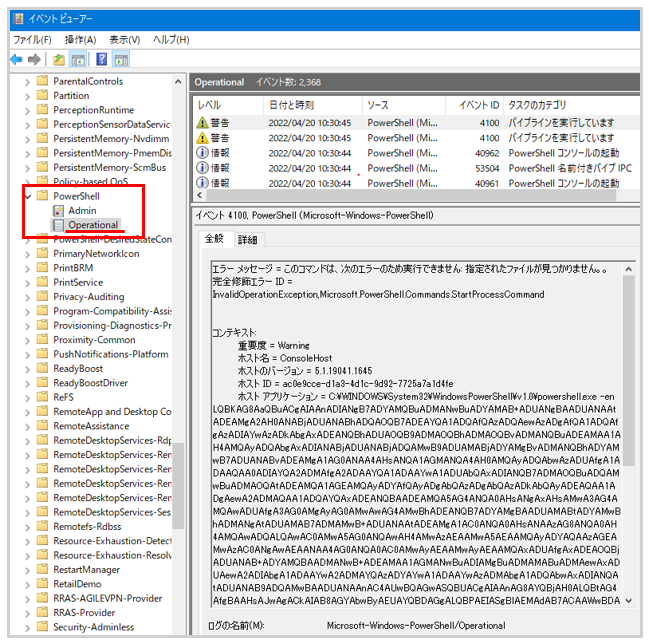Screen dimensions: 649x642
Task: Select the Admin log icon under PowerShell
Action: (58, 211)
